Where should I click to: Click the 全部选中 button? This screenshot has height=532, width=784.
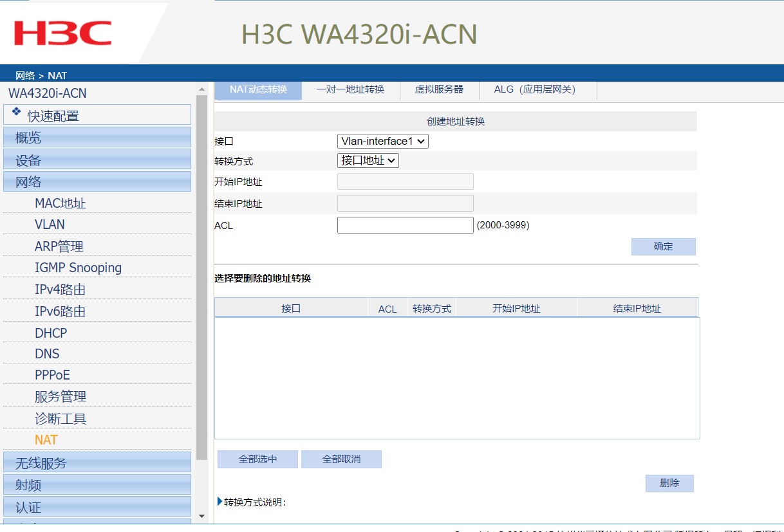tap(257, 459)
